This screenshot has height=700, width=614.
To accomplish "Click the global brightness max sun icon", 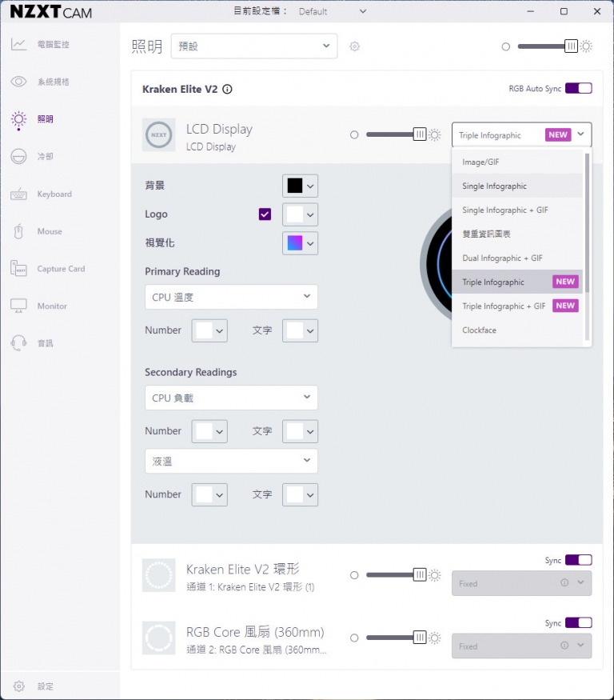I will pos(586,46).
